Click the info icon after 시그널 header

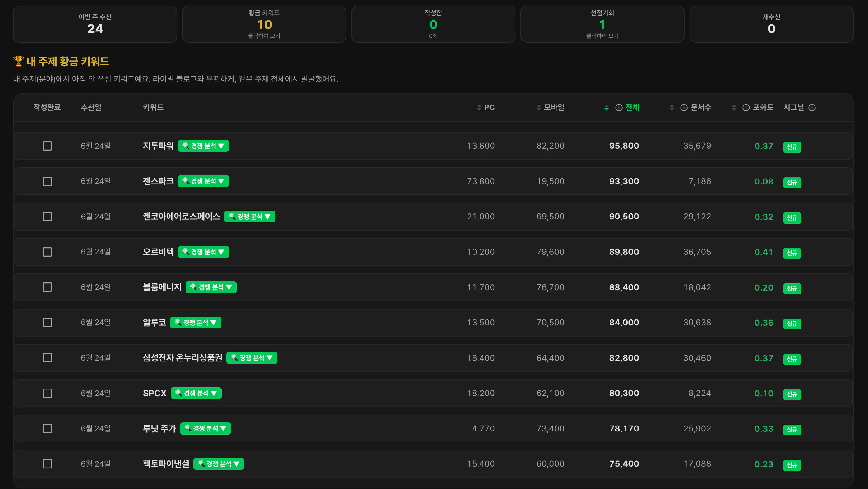(x=812, y=108)
